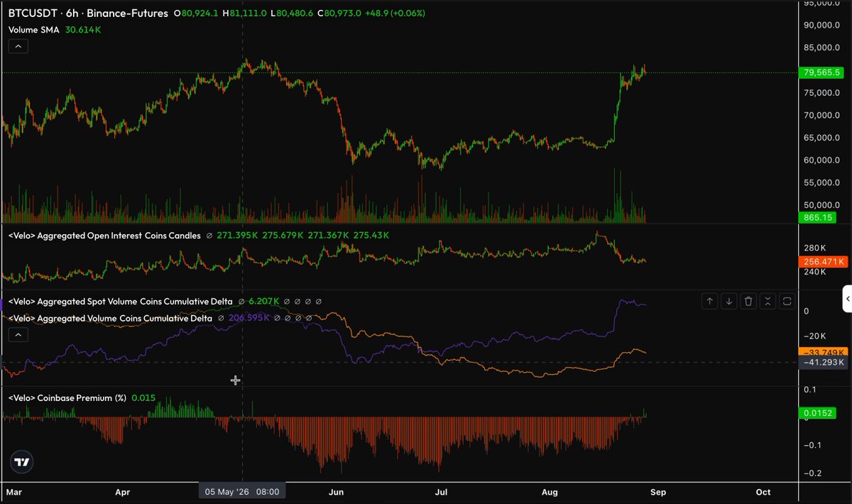Image resolution: width=852 pixels, height=504 pixels.
Task: Open the collapsed right sidebar panel
Action: 847,299
